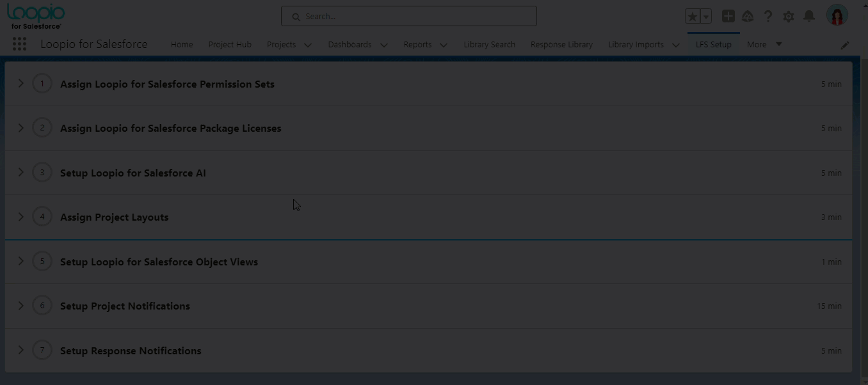Click the 'Setup Loopio for Salesforce AI' title
Image resolution: width=868 pixels, height=385 pixels.
click(x=133, y=173)
